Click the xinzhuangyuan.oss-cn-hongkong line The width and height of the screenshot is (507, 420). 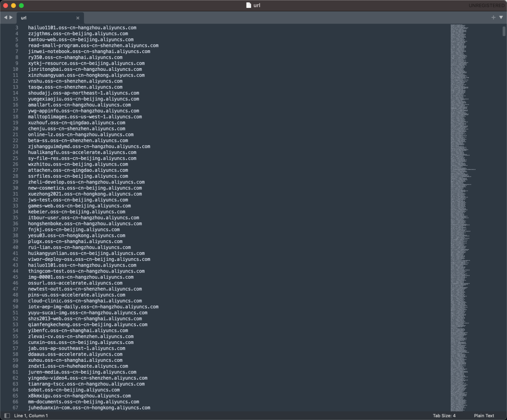click(86, 75)
